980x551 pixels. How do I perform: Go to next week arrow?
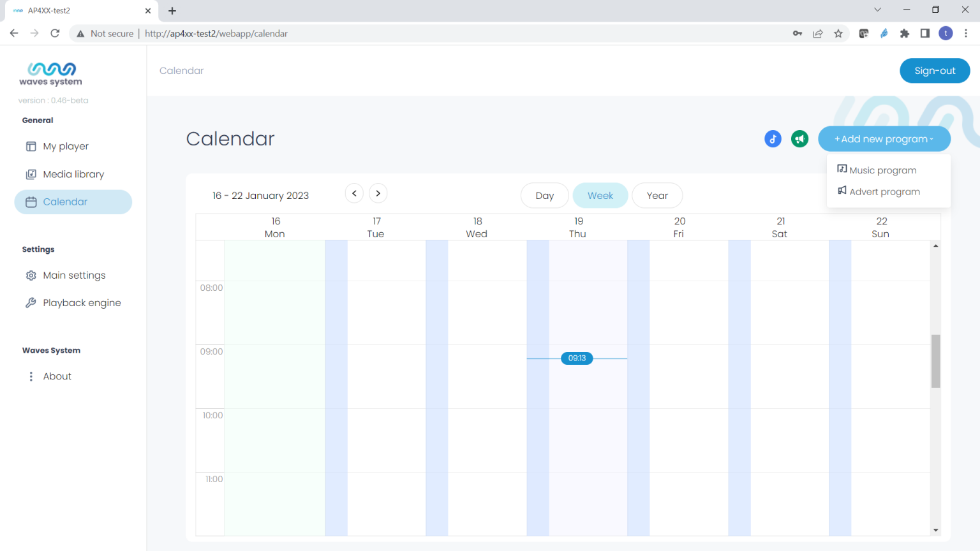click(x=378, y=193)
